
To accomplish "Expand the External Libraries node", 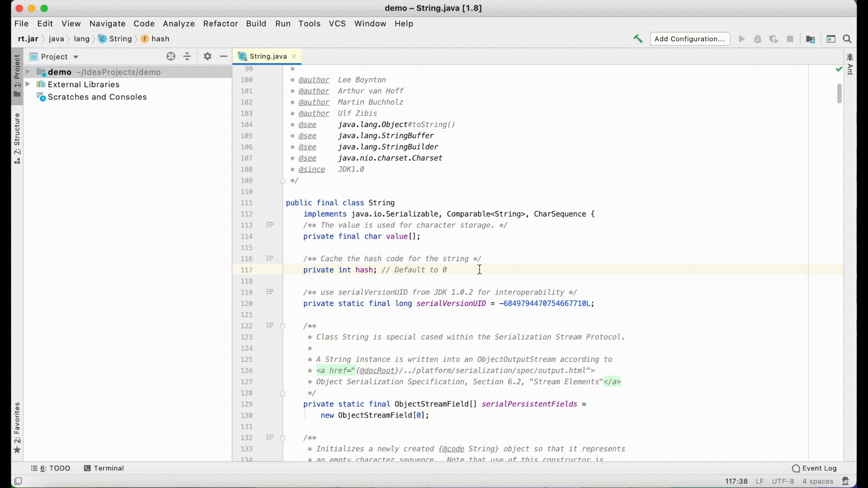I will pos(28,84).
